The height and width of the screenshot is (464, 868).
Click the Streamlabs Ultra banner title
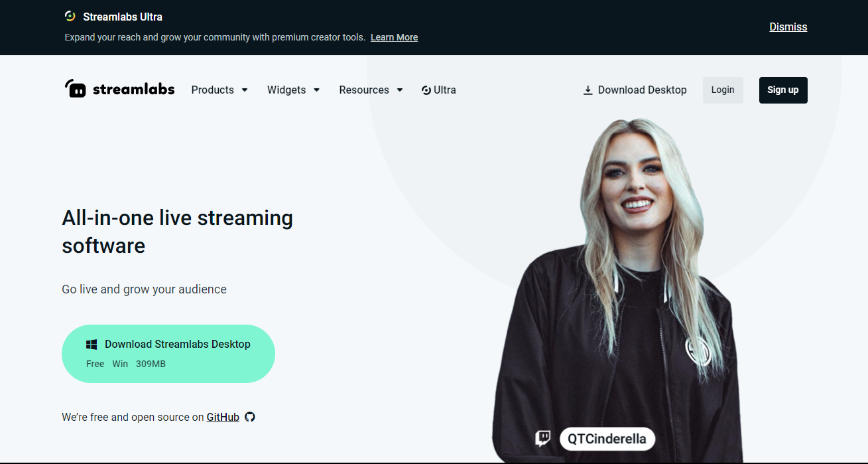[123, 17]
